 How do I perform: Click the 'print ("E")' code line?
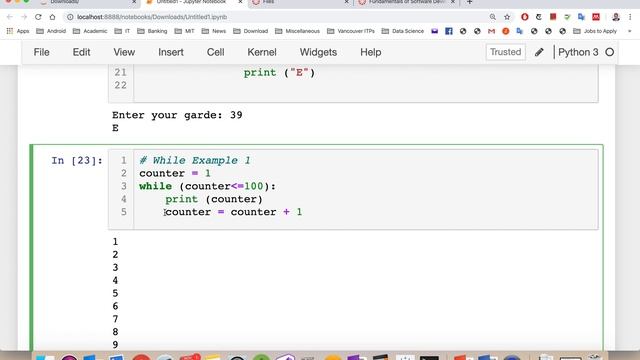[x=280, y=73]
